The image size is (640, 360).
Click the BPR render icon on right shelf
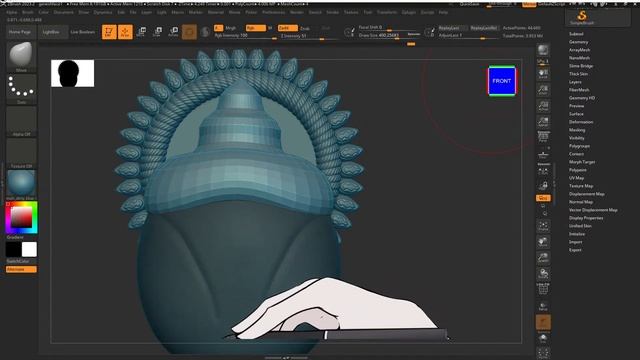tap(543, 50)
